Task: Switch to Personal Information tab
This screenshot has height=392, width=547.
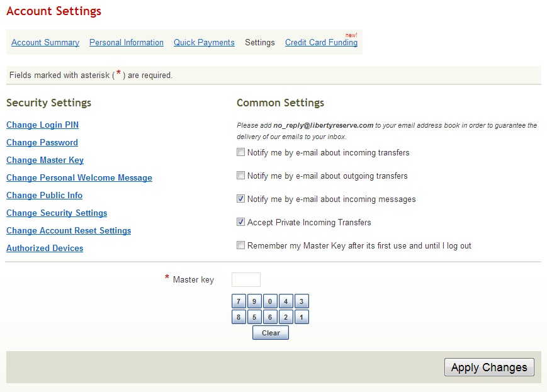Action: coord(127,43)
